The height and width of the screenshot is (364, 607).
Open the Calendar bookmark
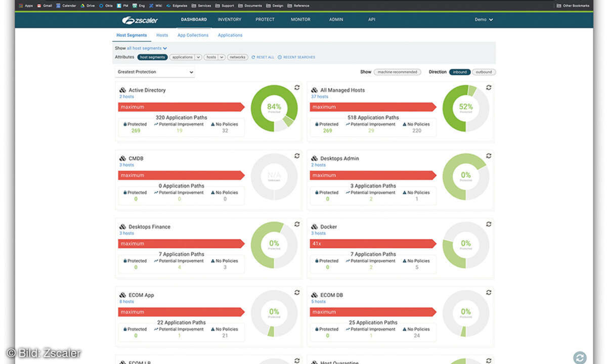point(66,6)
